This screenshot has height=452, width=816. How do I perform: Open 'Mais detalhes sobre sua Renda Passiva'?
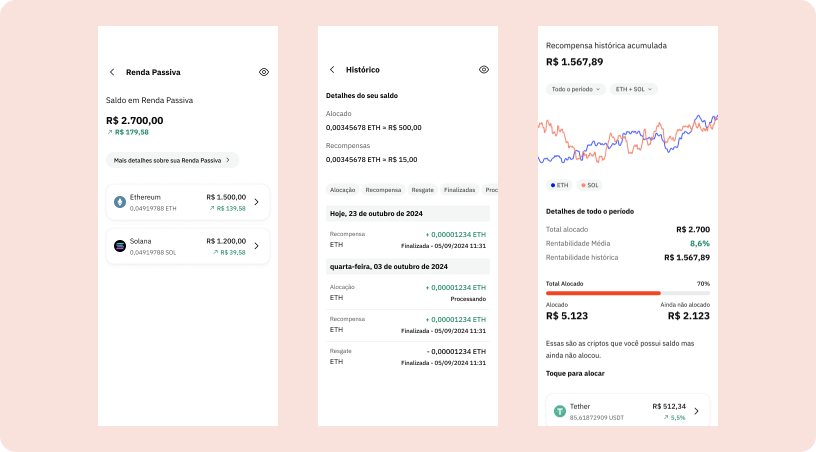tap(172, 160)
